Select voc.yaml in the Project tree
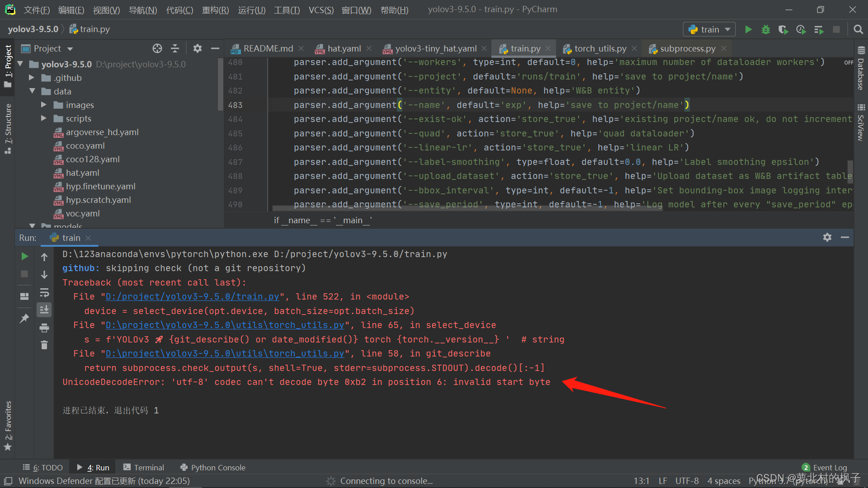The width and height of the screenshot is (868, 488). (x=83, y=213)
